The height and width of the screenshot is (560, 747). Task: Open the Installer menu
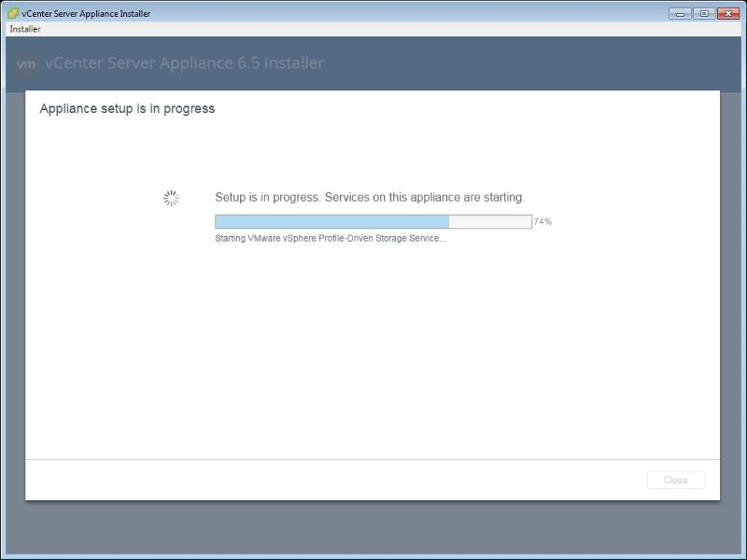[x=25, y=29]
